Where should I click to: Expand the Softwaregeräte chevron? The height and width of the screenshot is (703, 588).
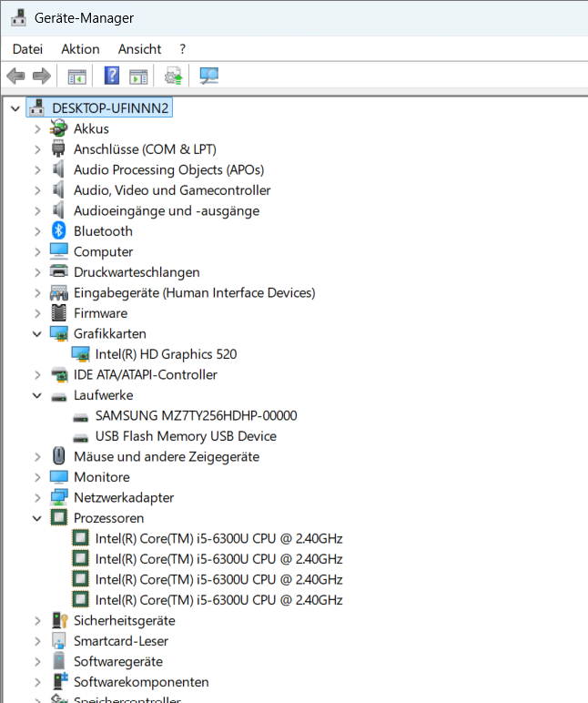click(37, 662)
